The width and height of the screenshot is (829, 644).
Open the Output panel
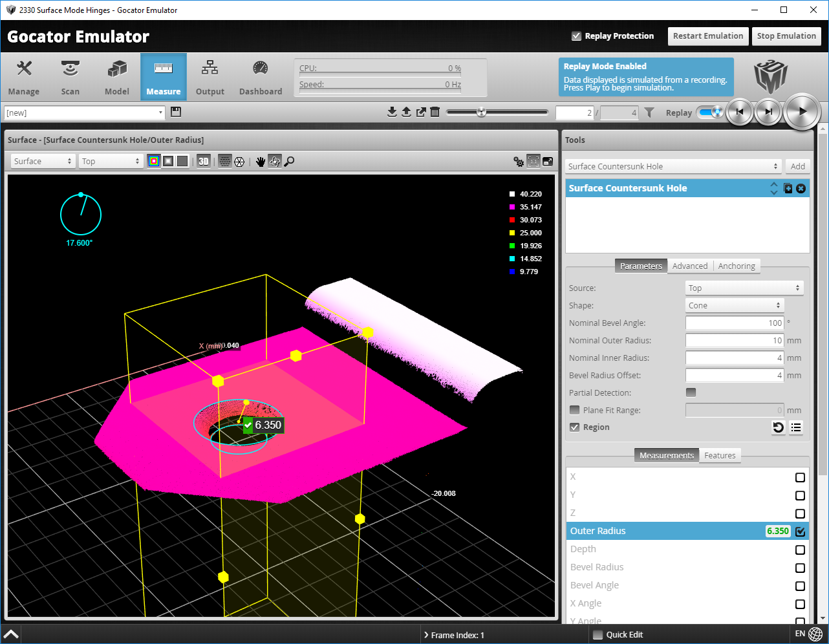(210, 76)
